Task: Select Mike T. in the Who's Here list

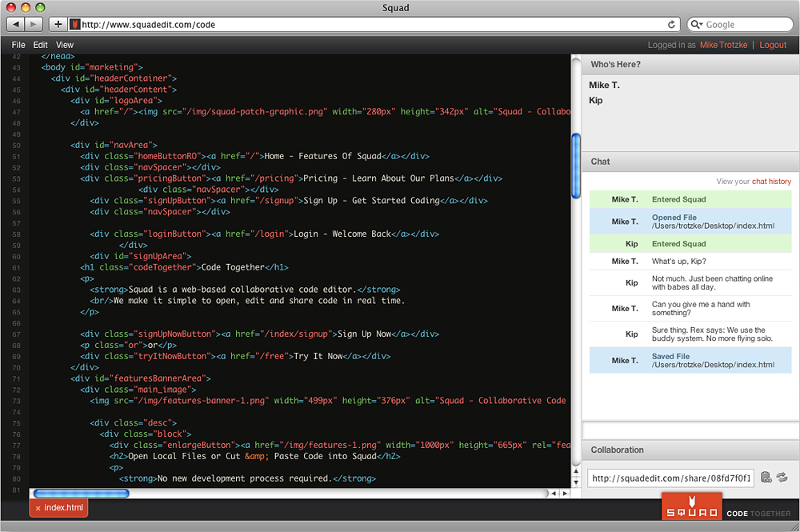Action: (x=604, y=85)
